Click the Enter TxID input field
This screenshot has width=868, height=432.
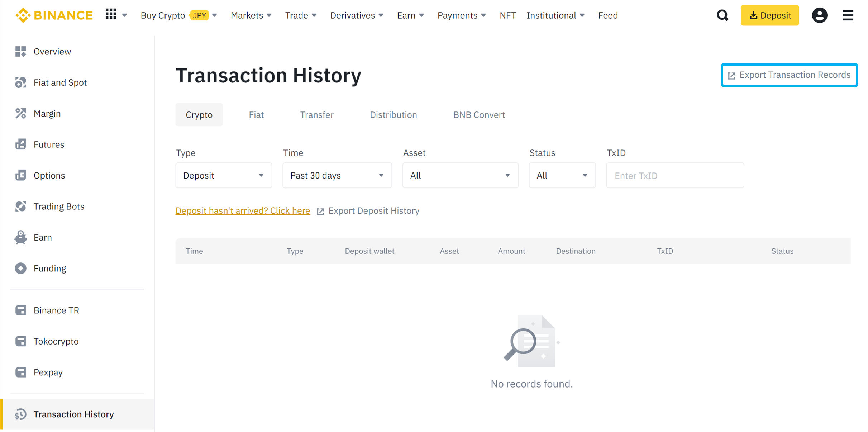(675, 175)
